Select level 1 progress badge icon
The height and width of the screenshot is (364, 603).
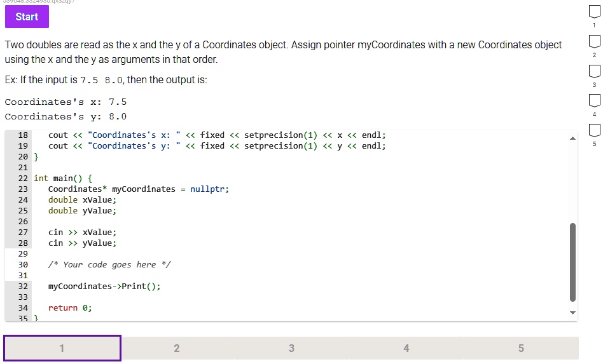point(595,12)
